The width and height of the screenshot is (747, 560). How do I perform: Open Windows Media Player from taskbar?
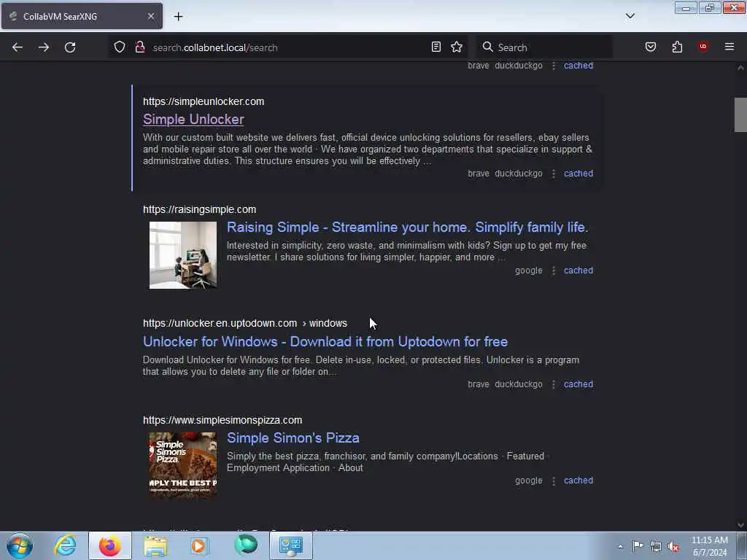click(198, 545)
